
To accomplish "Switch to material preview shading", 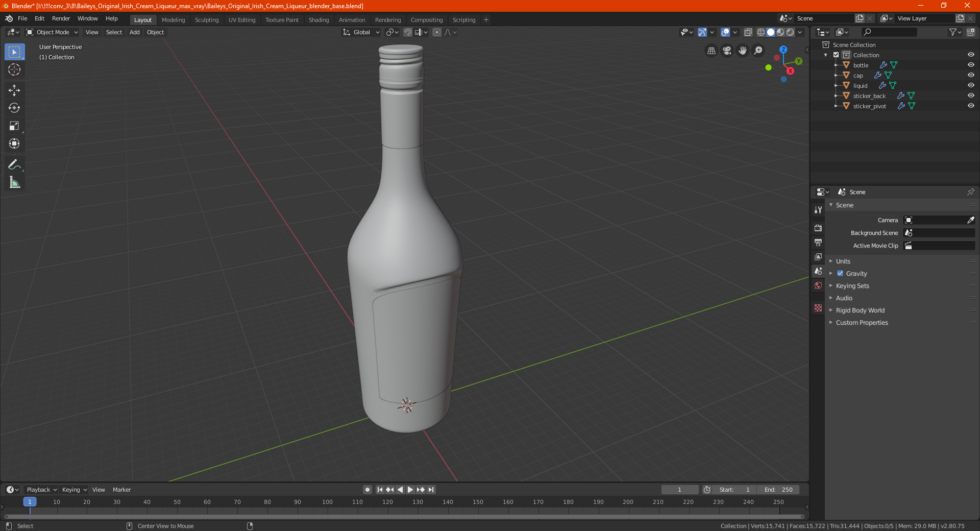I will point(780,32).
